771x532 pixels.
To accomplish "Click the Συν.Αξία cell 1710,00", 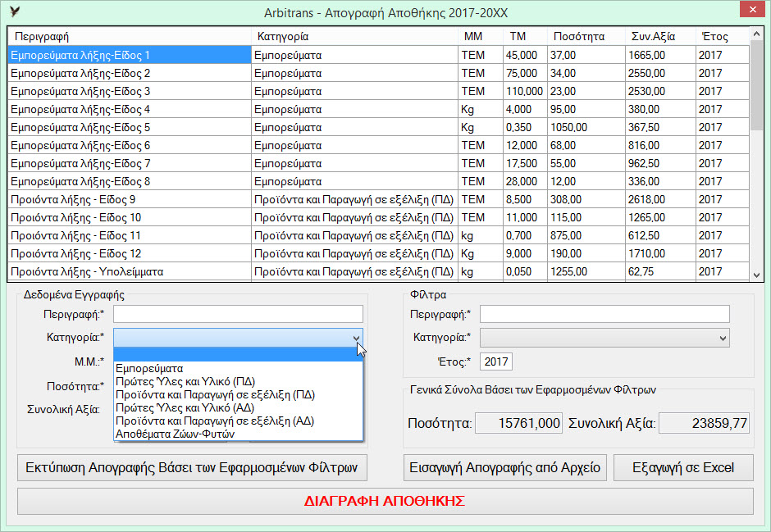I will tap(660, 253).
